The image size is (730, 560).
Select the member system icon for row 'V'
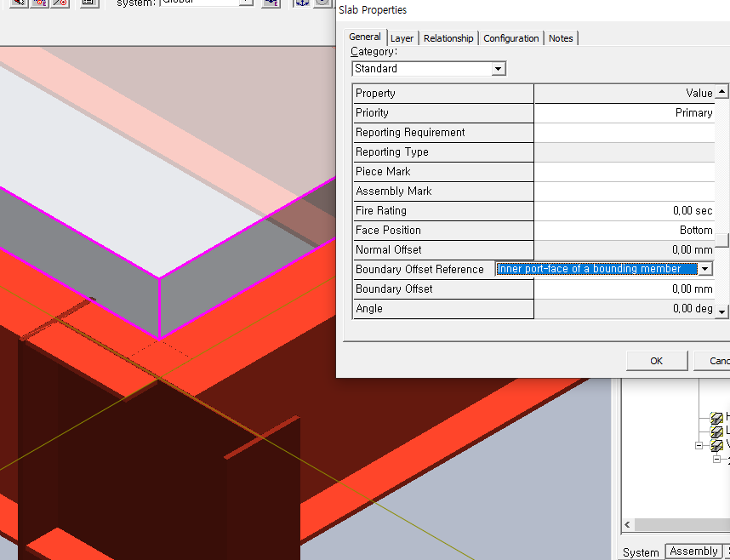716,445
